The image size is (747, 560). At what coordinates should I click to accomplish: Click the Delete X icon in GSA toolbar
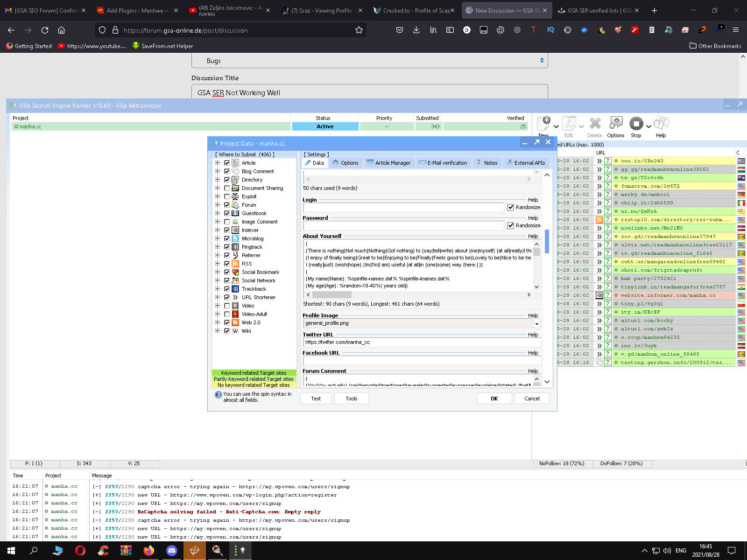[595, 123]
